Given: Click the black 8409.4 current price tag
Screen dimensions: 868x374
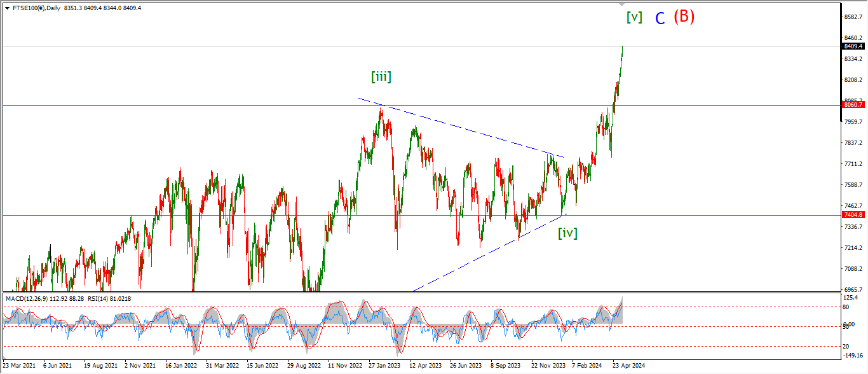Looking at the screenshot, I should tap(853, 46).
